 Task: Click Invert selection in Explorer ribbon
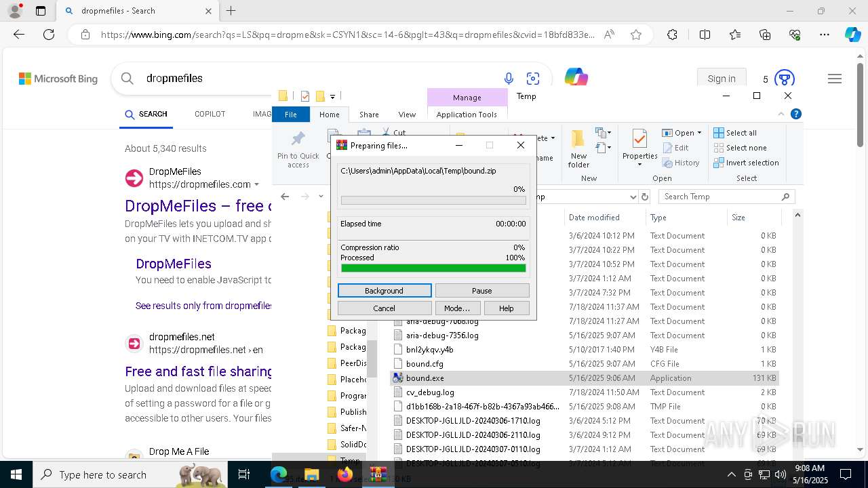coord(746,163)
